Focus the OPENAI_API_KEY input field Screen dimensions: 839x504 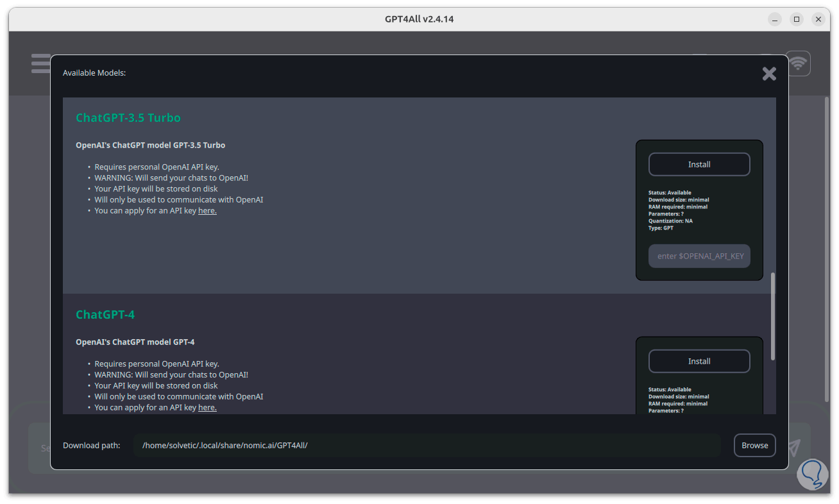[x=699, y=256]
